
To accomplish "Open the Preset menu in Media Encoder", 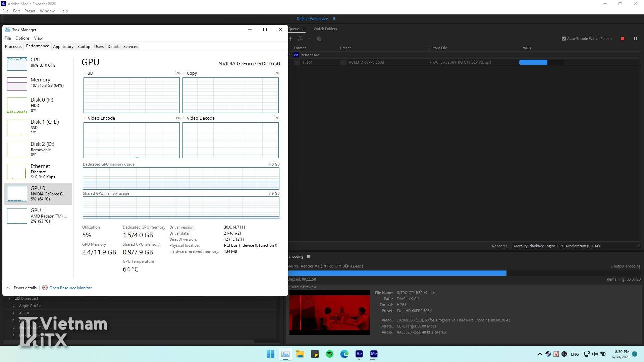I will (x=30, y=11).
